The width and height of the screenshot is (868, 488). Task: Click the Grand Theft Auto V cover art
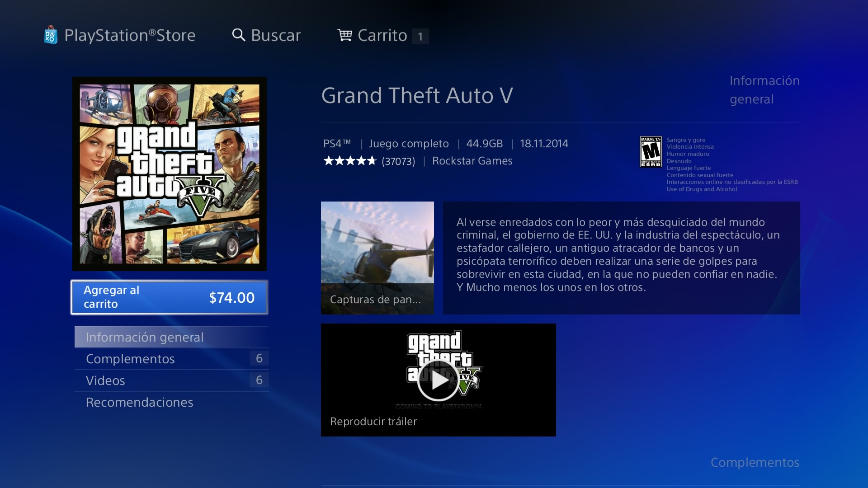pyautogui.click(x=170, y=174)
